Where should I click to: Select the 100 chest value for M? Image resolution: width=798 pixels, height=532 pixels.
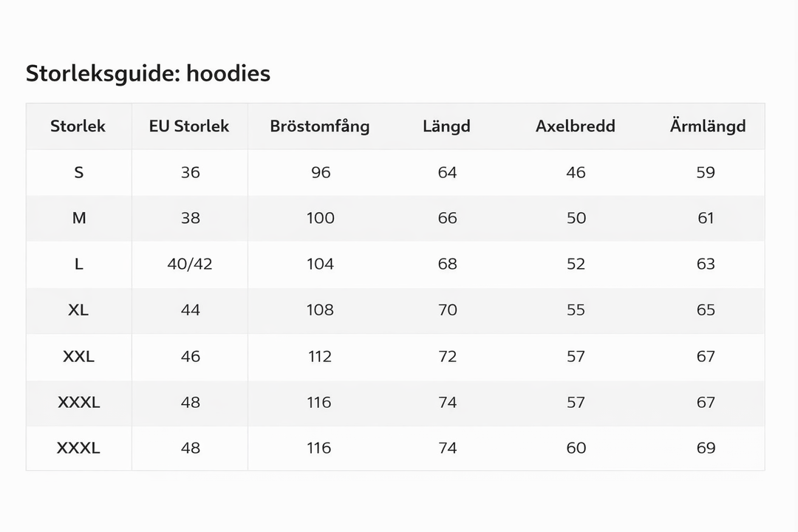coord(321,219)
